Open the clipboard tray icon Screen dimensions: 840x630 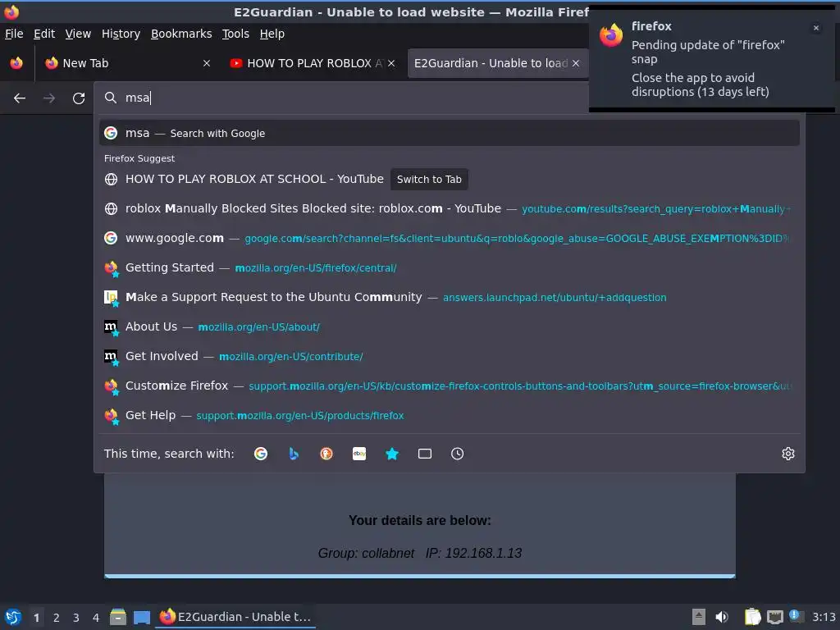point(753,617)
